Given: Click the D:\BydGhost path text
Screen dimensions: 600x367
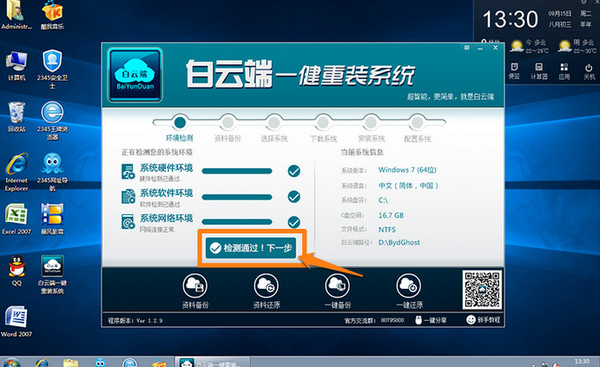Looking at the screenshot, I should pos(399,242).
